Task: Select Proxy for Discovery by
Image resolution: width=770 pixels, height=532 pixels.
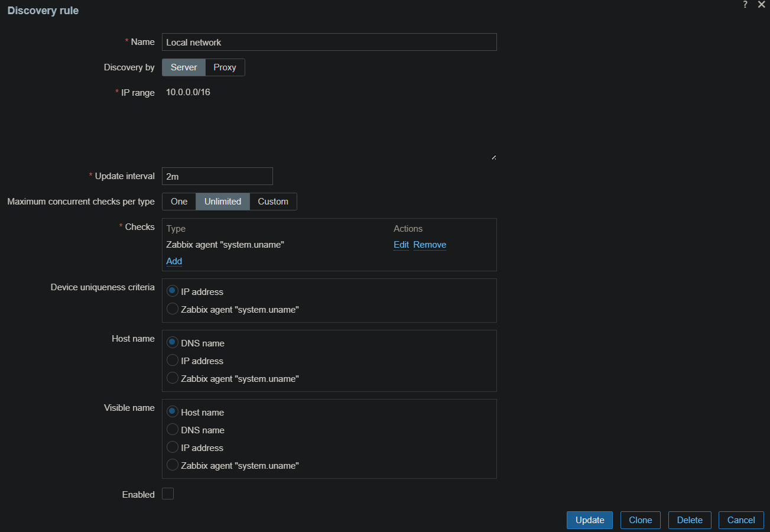Action: (225, 67)
